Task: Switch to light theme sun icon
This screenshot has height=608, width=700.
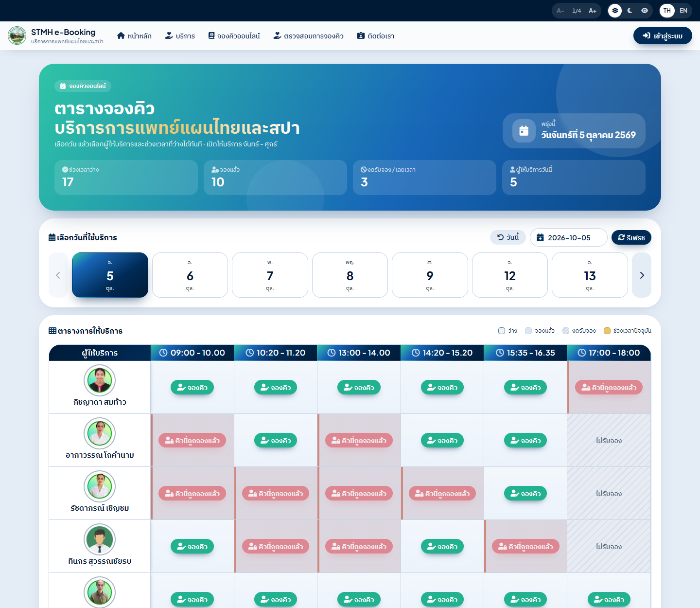Action: (x=615, y=11)
